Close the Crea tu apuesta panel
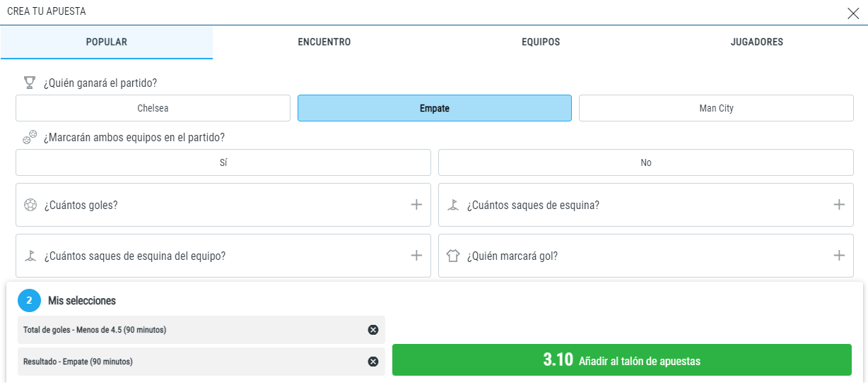 pyautogui.click(x=853, y=13)
